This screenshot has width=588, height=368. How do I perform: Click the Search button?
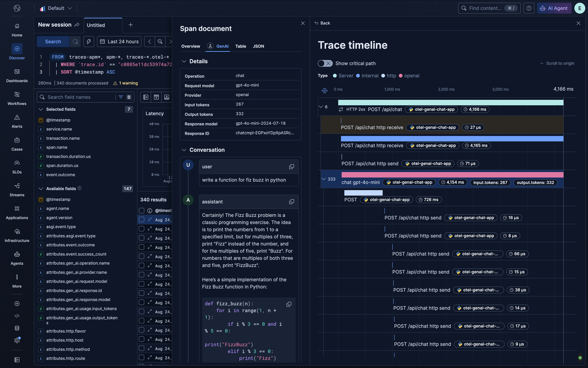[x=53, y=42]
